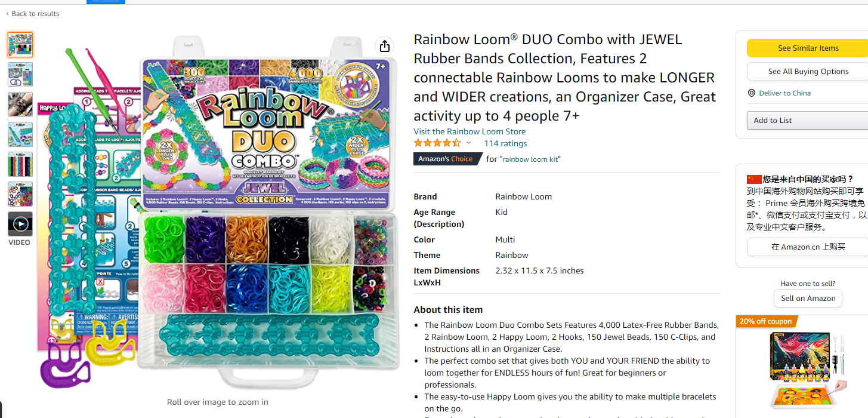The image size is (868, 418).
Task: Select the first product image thumbnail
Action: click(x=20, y=45)
